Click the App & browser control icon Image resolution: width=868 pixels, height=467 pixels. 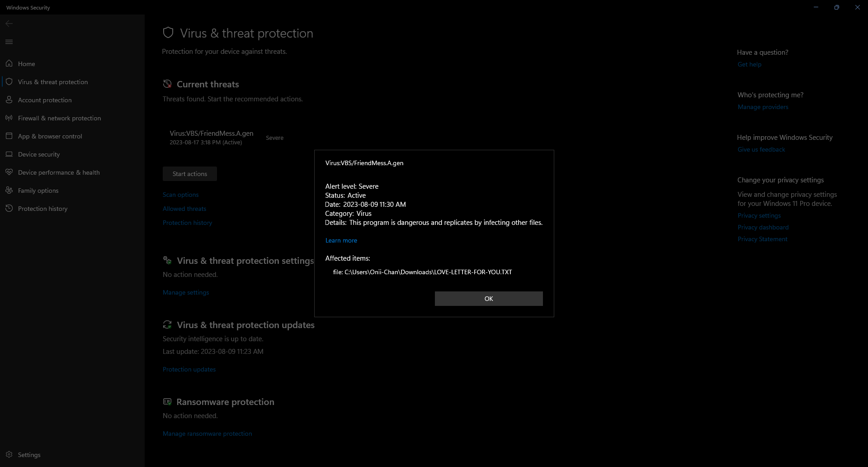point(9,136)
